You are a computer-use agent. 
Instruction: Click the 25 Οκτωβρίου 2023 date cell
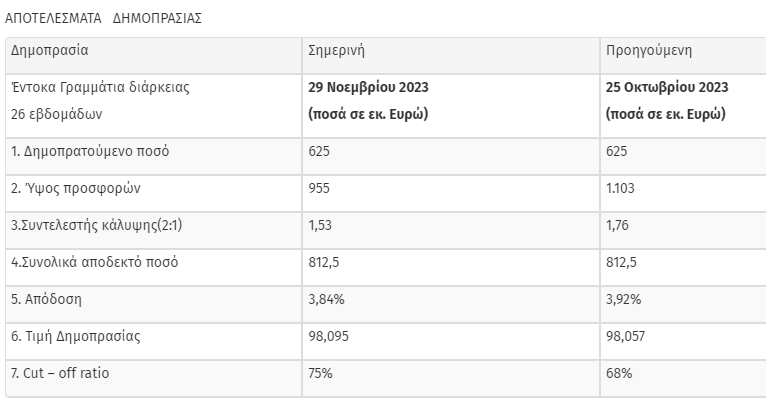coord(667,87)
